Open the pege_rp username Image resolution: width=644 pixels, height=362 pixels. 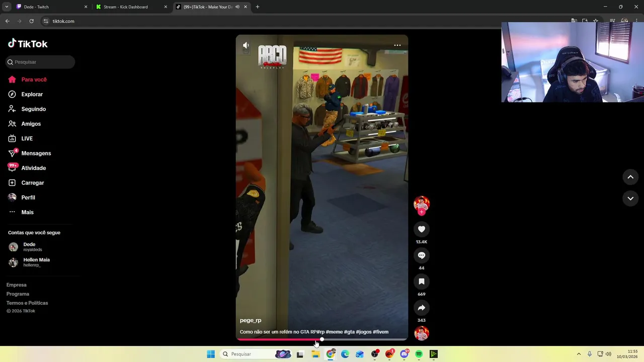point(251,320)
